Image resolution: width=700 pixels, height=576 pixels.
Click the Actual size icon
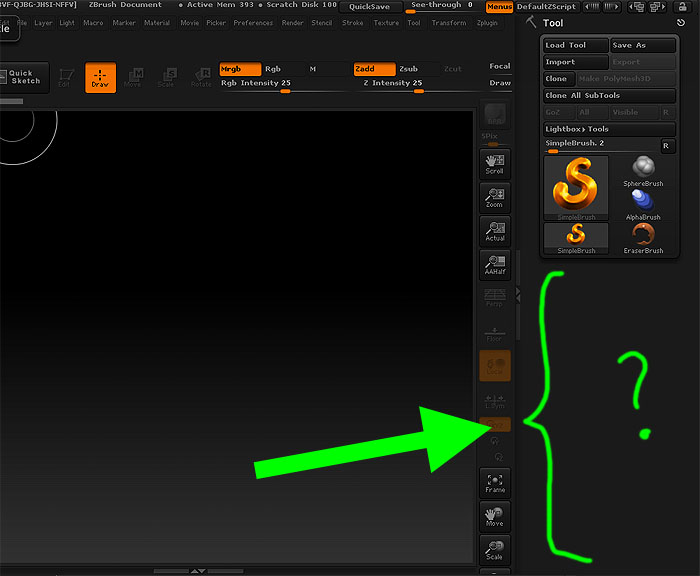[495, 231]
